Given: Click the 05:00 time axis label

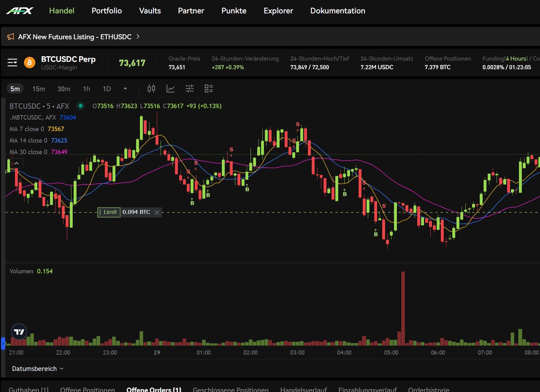Looking at the screenshot, I should 391,352.
